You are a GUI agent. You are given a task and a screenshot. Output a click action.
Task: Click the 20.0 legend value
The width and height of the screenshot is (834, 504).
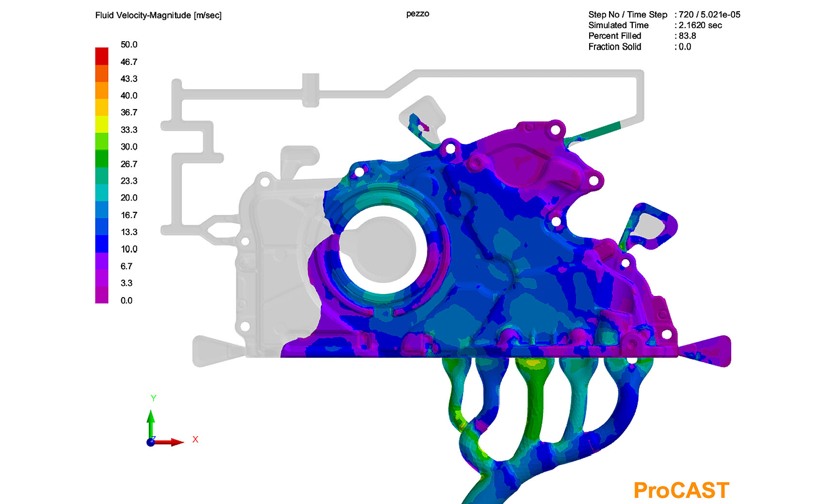click(x=129, y=198)
